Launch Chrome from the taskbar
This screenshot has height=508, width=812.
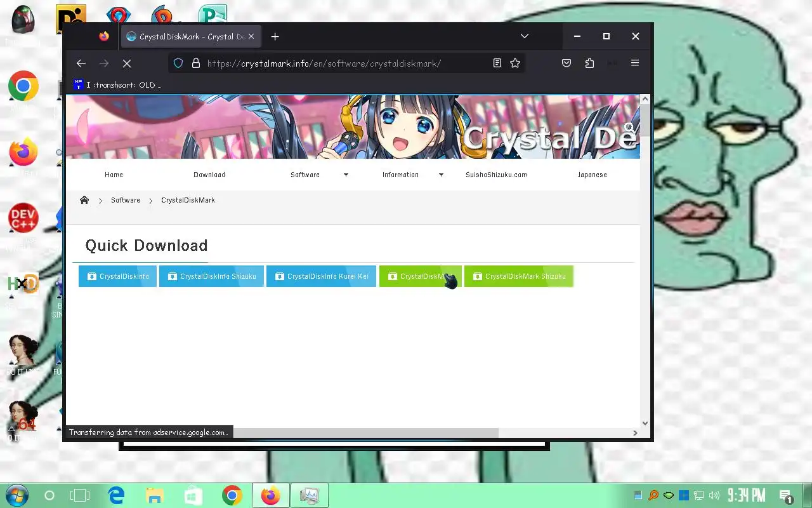(232, 495)
